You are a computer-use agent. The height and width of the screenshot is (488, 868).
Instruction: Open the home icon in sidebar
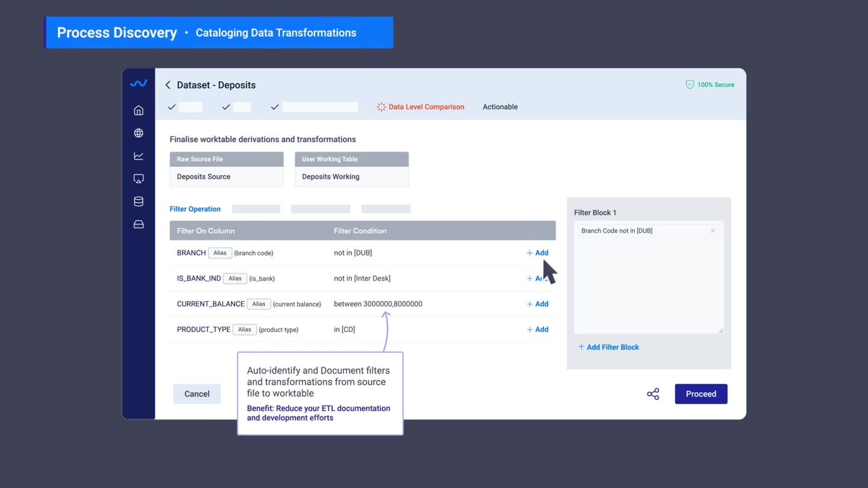[139, 110]
